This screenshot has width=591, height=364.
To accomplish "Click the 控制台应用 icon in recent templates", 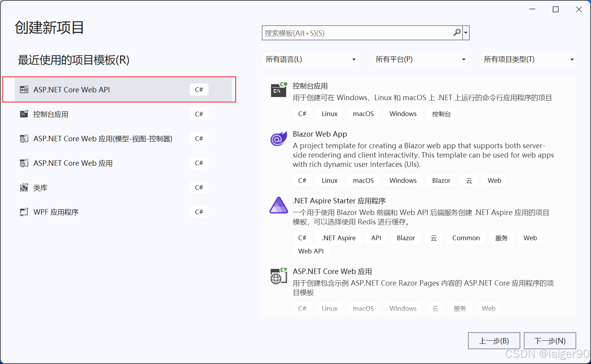I will (x=24, y=114).
